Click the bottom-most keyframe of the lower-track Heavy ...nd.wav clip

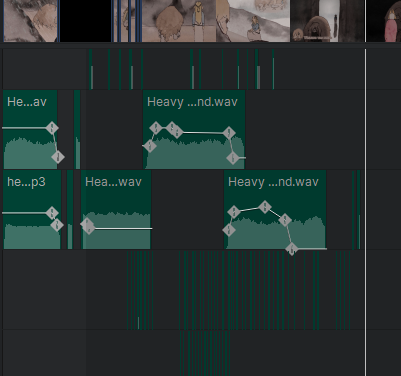click(x=292, y=249)
